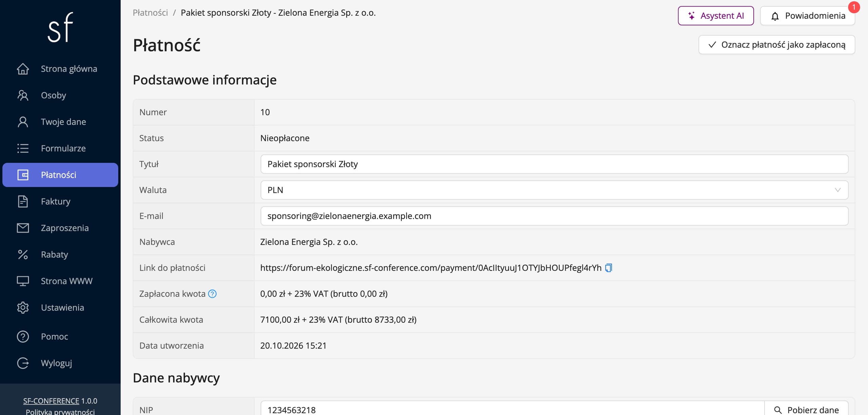Open the Zaproszenia menu item
Image resolution: width=868 pixels, height=415 pixels.
tap(60, 228)
